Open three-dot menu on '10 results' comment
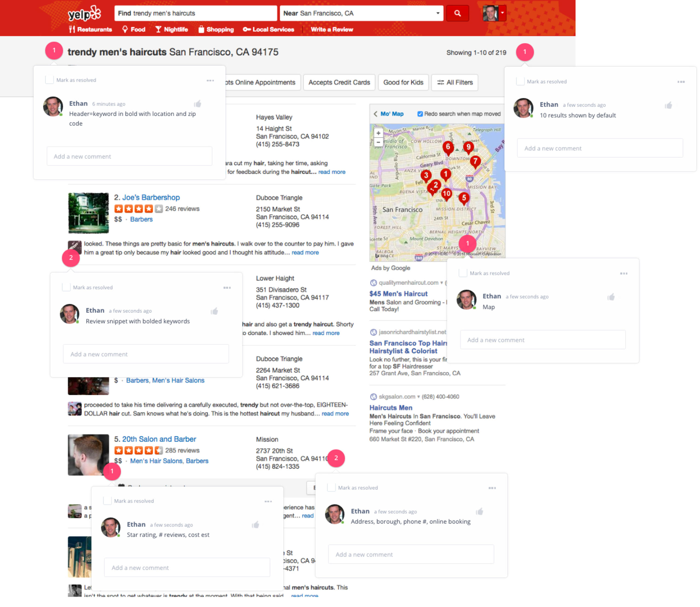The width and height of the screenshot is (700, 607). point(681,82)
